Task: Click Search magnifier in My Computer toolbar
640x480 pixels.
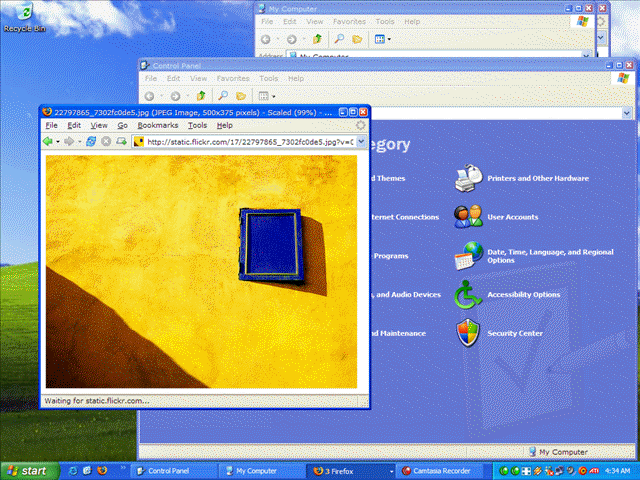Action: 339,39
